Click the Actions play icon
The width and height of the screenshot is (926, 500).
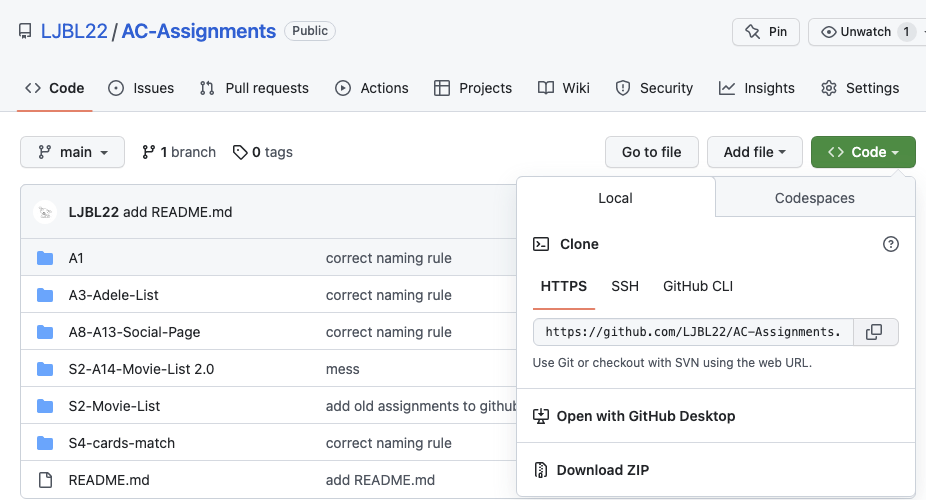coord(343,88)
